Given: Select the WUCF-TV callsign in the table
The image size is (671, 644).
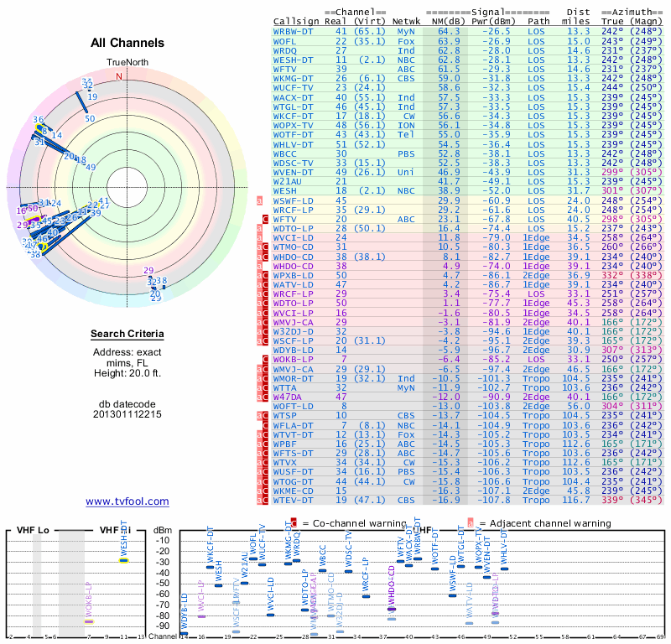Looking at the screenshot, I should tap(293, 88).
